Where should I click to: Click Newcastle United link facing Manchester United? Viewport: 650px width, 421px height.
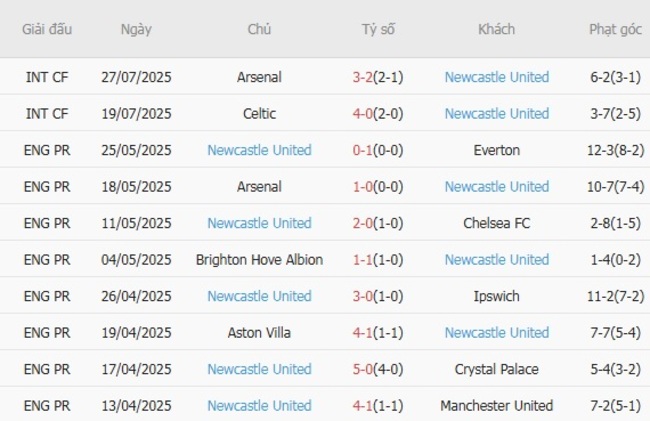(x=259, y=406)
